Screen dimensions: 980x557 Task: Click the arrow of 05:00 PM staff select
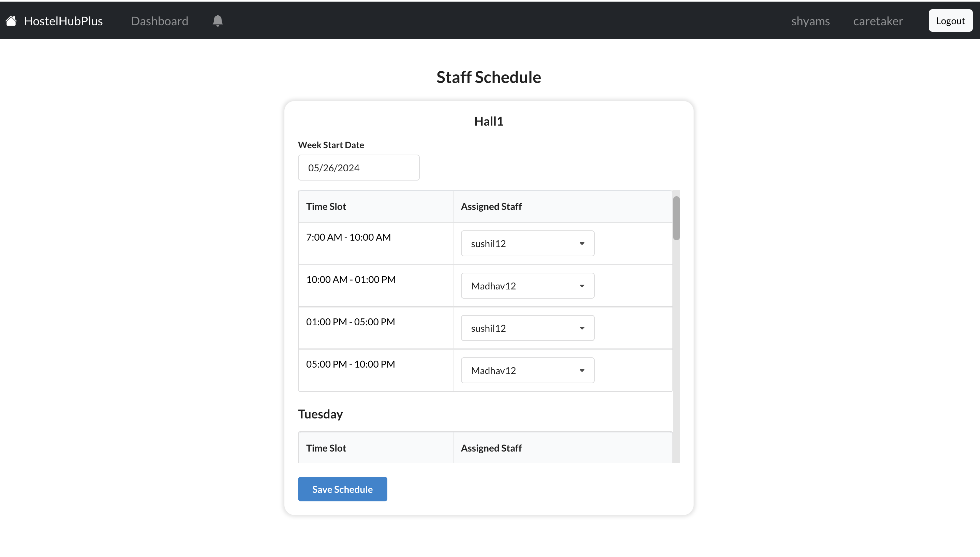click(582, 371)
